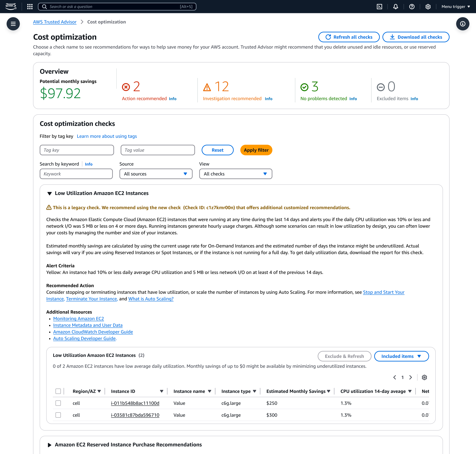Open the All checks view dropdown
Viewport: 476px width, 454px height.
[235, 174]
